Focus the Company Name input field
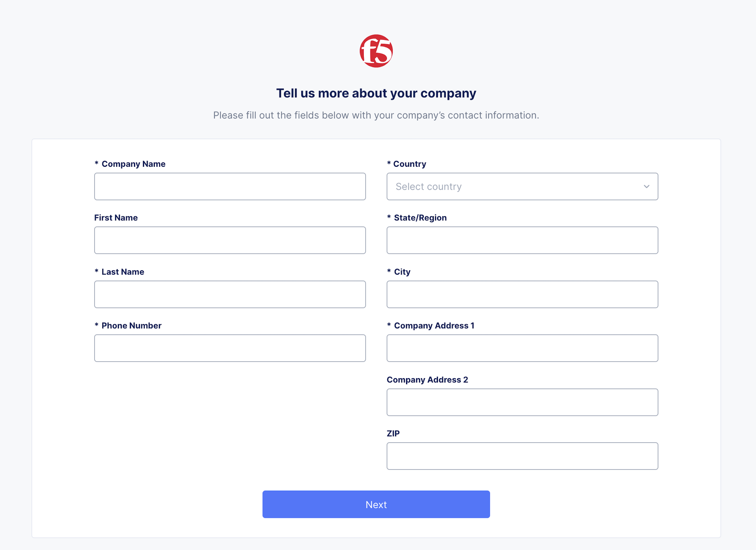Viewport: 756px width, 550px height. pyautogui.click(x=230, y=187)
